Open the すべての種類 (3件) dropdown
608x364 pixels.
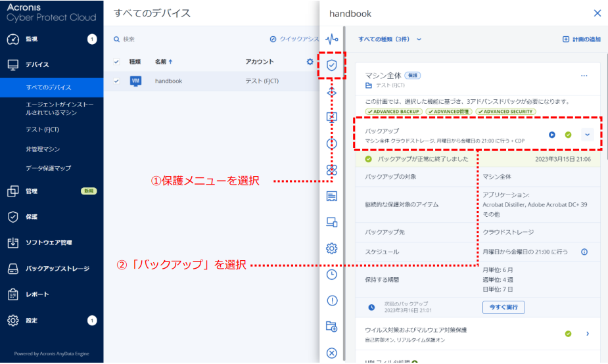[x=389, y=39]
